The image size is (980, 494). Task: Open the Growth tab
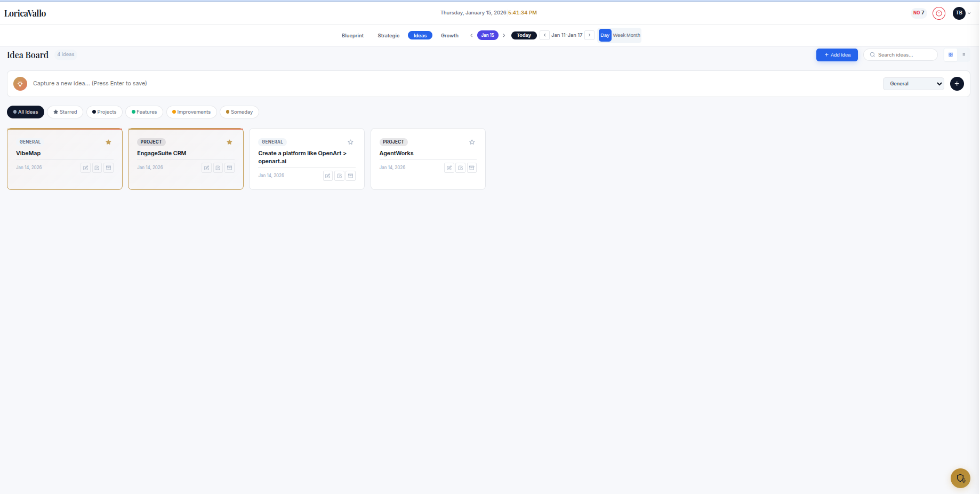[449, 35]
